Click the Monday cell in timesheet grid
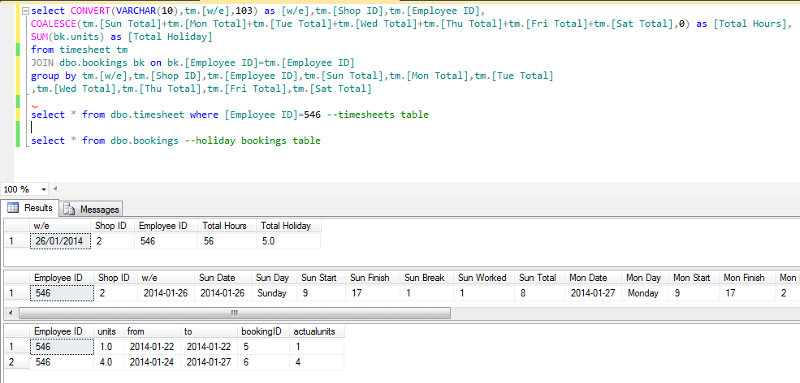 [645, 293]
